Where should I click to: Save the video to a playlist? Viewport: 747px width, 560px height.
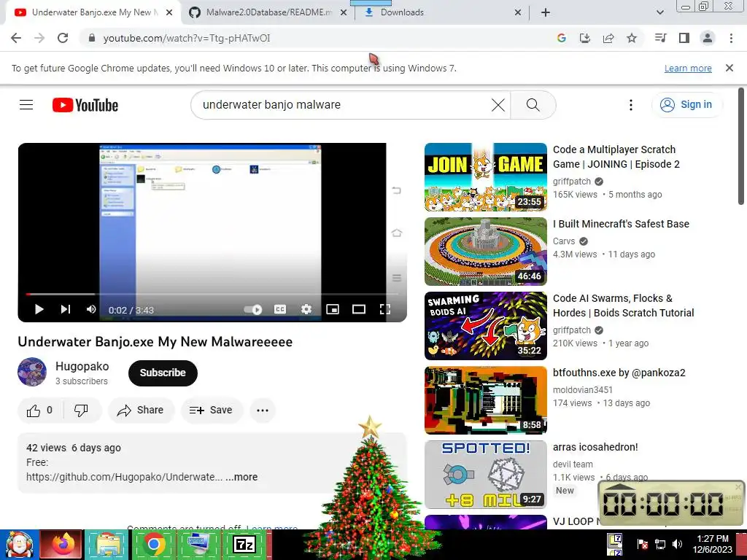pyautogui.click(x=212, y=410)
